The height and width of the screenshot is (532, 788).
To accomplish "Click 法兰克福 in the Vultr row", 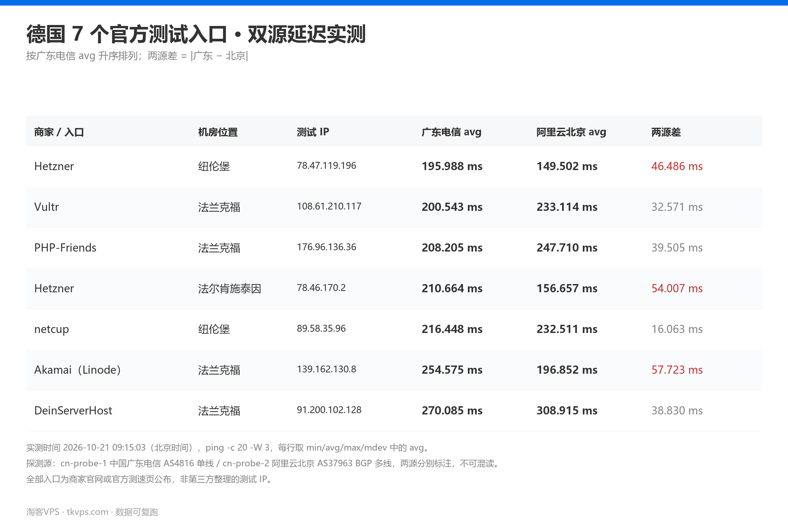I will coord(219,208).
